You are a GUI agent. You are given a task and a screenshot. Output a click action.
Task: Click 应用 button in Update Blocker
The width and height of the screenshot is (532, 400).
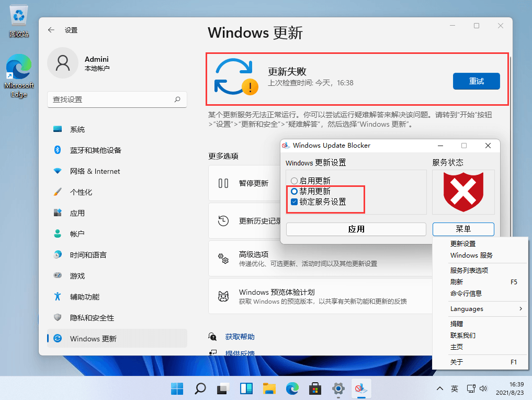(356, 229)
